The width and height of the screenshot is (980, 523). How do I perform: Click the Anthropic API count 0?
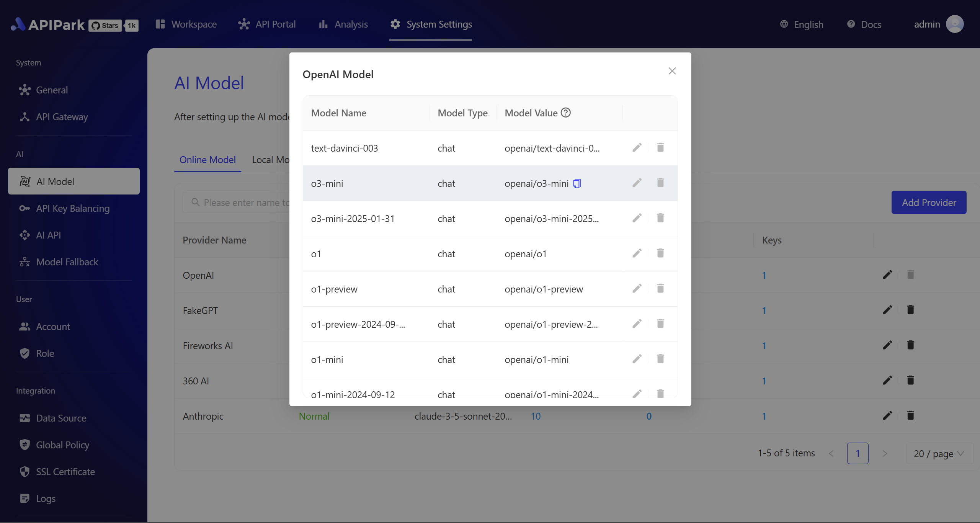[649, 416]
